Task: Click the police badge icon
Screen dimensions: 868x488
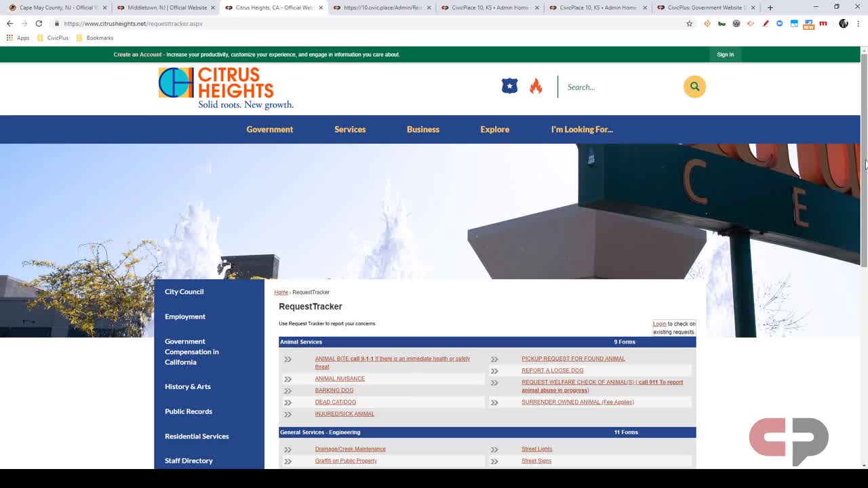Action: [x=509, y=86]
